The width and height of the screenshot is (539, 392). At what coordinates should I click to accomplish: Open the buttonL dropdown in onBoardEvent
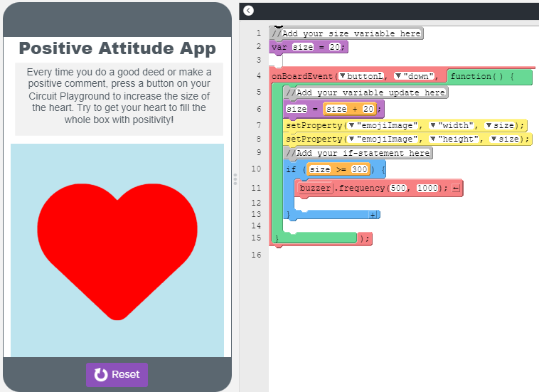click(343, 76)
